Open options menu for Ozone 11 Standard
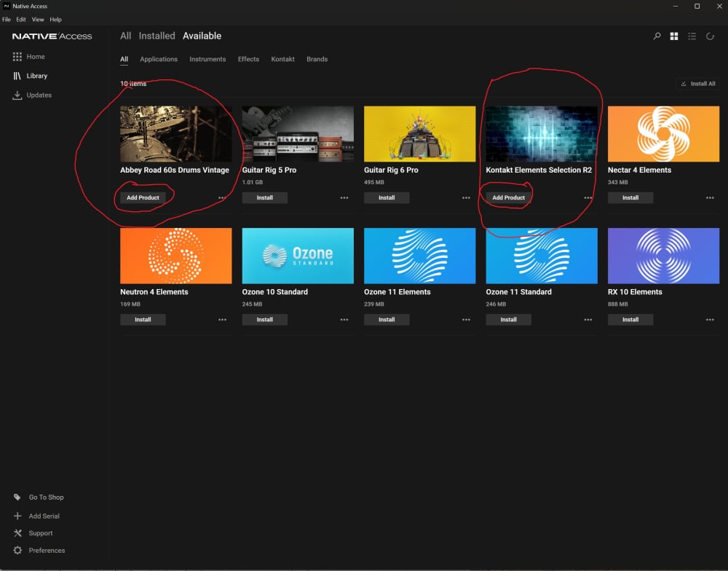Viewport: 728px width, 571px height. 588,320
